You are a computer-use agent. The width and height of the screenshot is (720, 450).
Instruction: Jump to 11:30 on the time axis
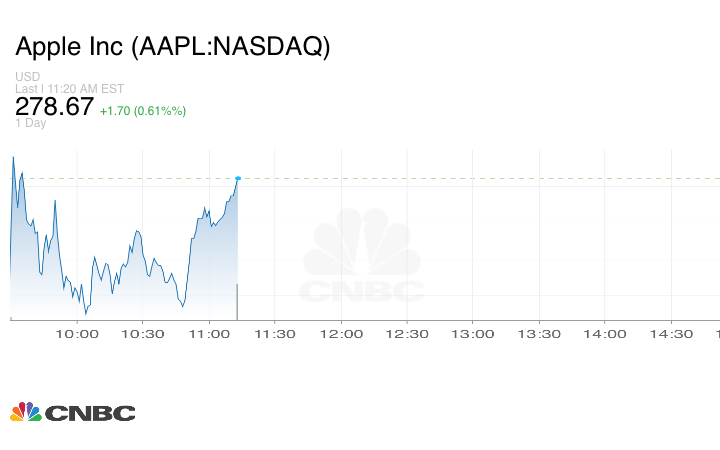274,334
